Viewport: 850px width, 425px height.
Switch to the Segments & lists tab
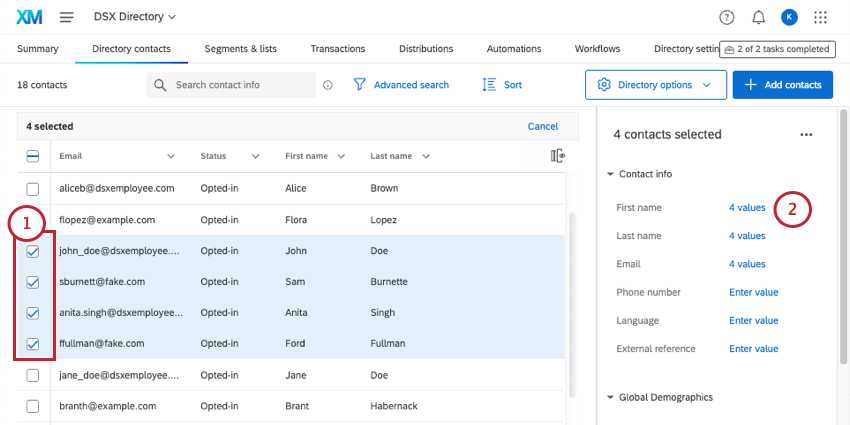241,48
